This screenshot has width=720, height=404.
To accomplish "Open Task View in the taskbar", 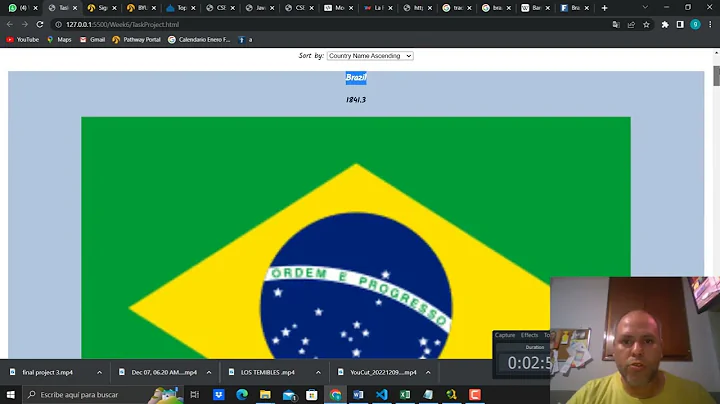I will [195, 395].
